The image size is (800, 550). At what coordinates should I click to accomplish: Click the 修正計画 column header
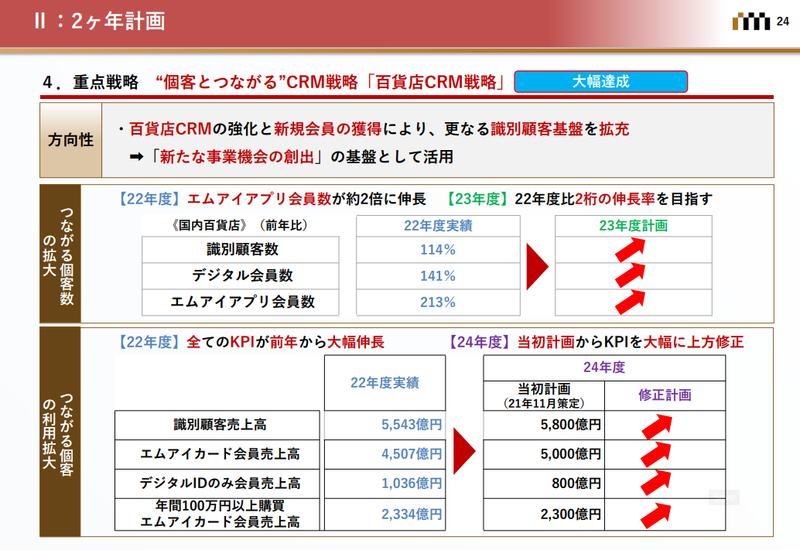(665, 395)
